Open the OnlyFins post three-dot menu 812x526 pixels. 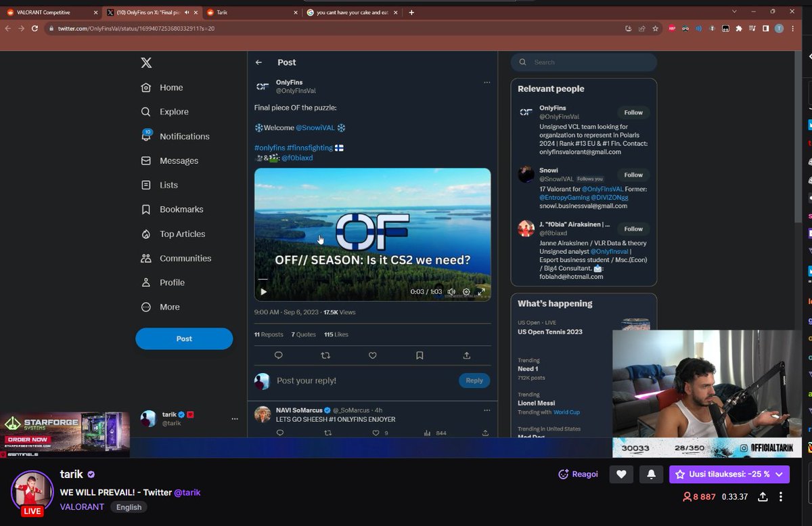(487, 83)
